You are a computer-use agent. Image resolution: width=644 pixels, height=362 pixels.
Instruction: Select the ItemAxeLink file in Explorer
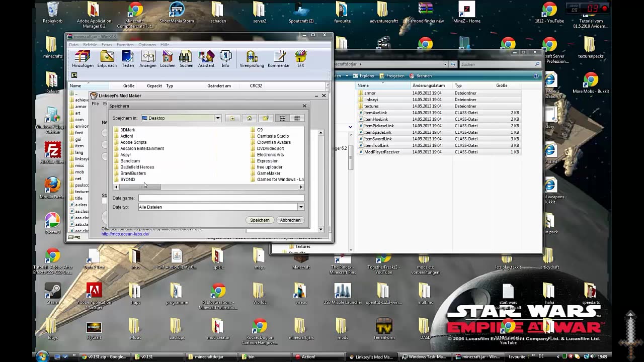pyautogui.click(x=375, y=113)
